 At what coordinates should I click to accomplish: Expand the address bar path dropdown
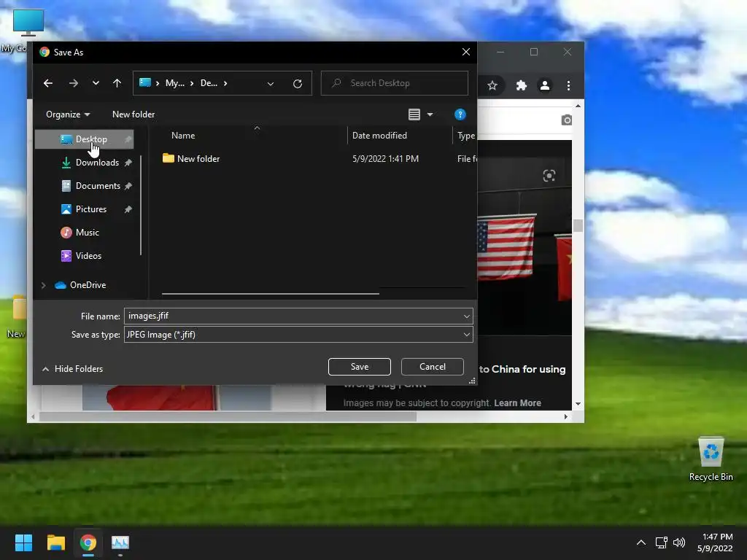[x=271, y=84]
